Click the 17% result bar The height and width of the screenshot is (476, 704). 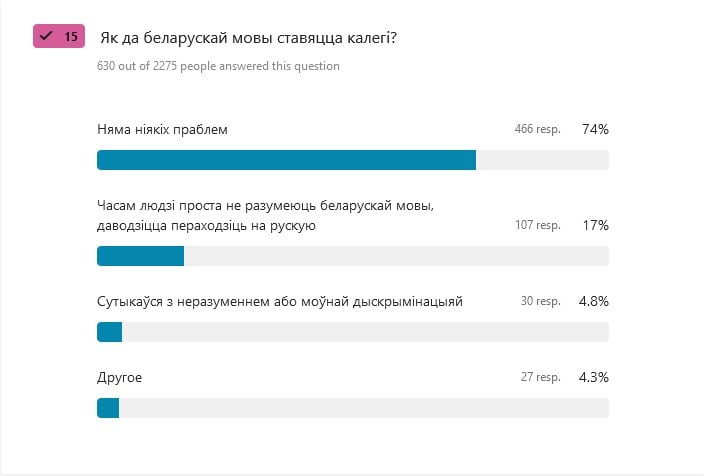pos(353,256)
